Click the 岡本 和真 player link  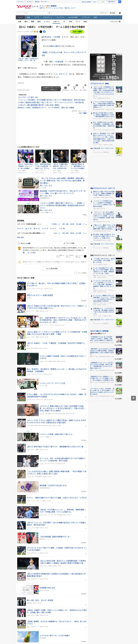coord(20,238)
